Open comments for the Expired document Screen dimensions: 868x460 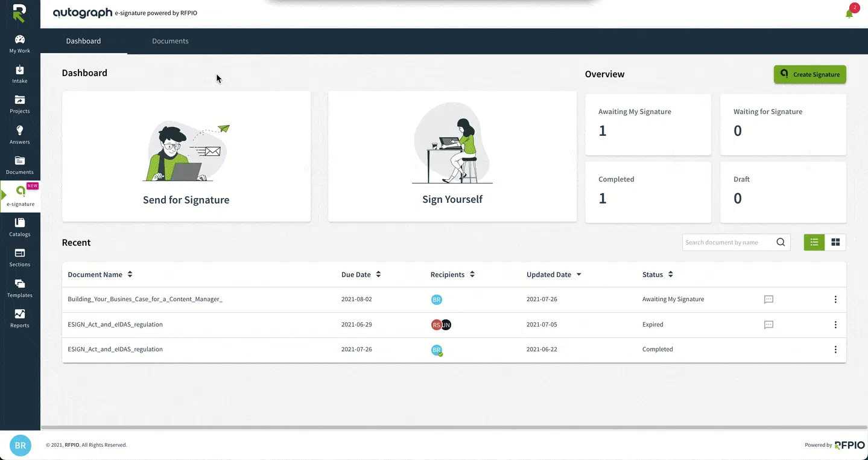768,325
